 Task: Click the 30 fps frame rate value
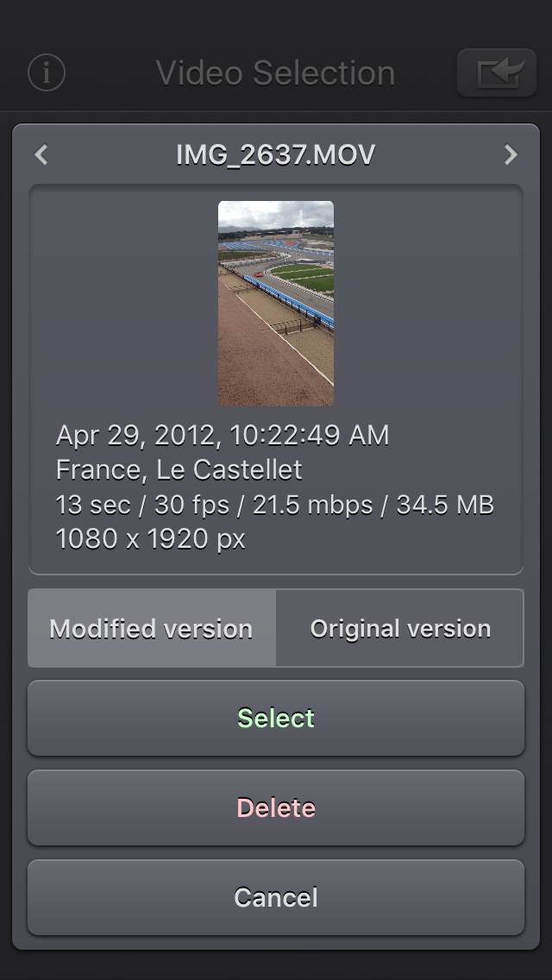[192, 505]
